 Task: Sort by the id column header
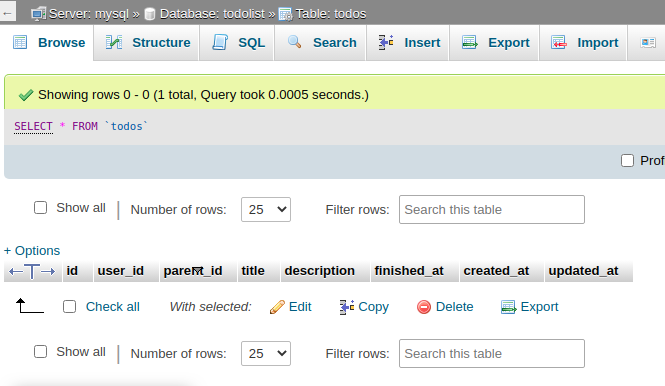72,271
